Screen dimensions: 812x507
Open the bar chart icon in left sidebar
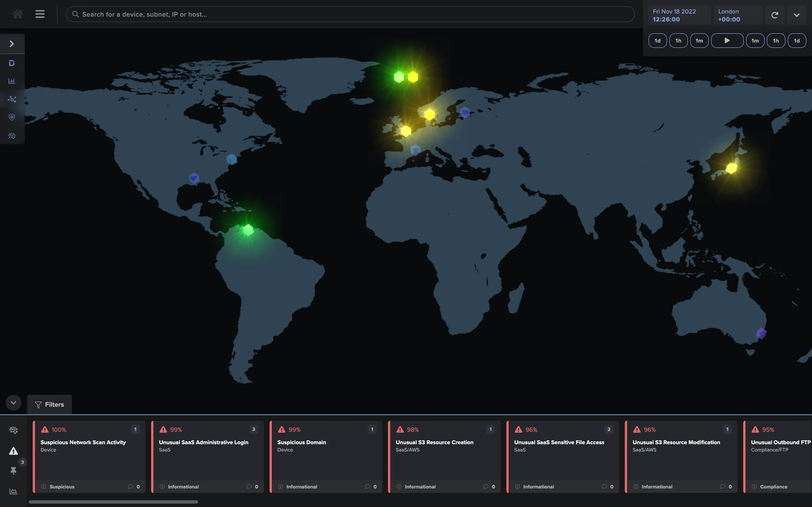tap(12, 81)
